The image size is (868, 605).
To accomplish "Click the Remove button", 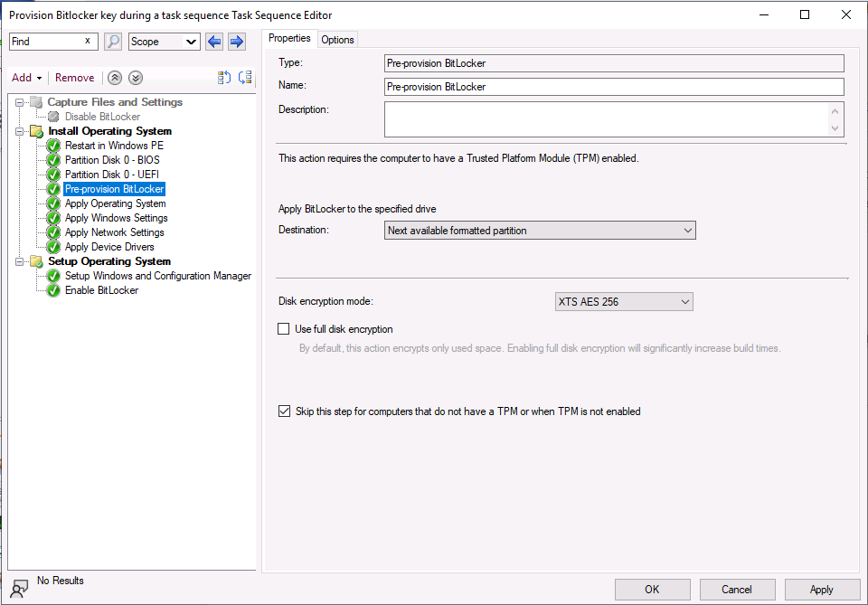I will click(75, 78).
